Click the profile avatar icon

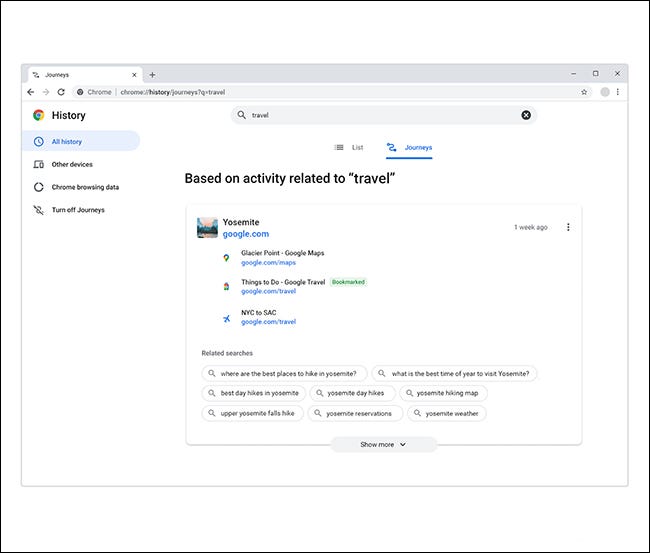pos(604,92)
